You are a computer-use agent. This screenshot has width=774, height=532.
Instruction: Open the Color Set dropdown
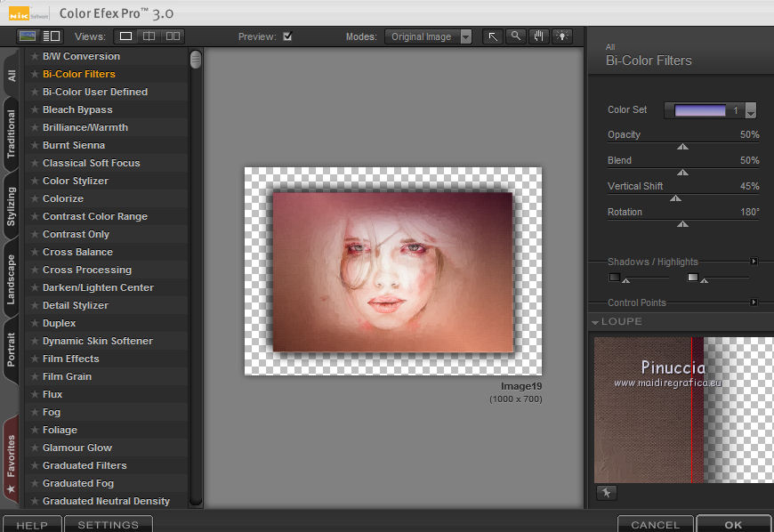pyautogui.click(x=750, y=111)
